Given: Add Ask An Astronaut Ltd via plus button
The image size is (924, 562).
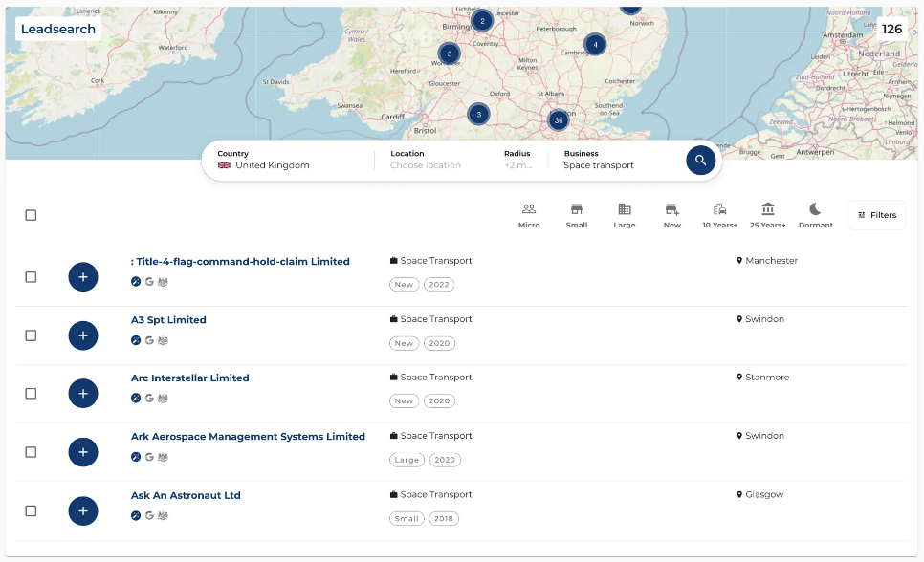Looking at the screenshot, I should (83, 510).
